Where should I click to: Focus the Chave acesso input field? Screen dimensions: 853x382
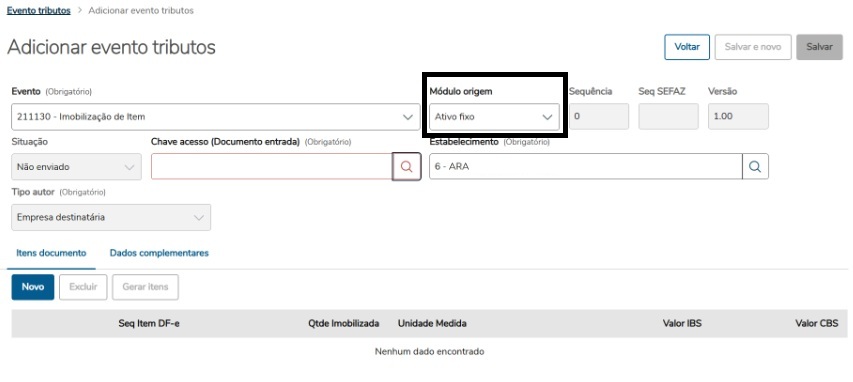pyautogui.click(x=272, y=167)
